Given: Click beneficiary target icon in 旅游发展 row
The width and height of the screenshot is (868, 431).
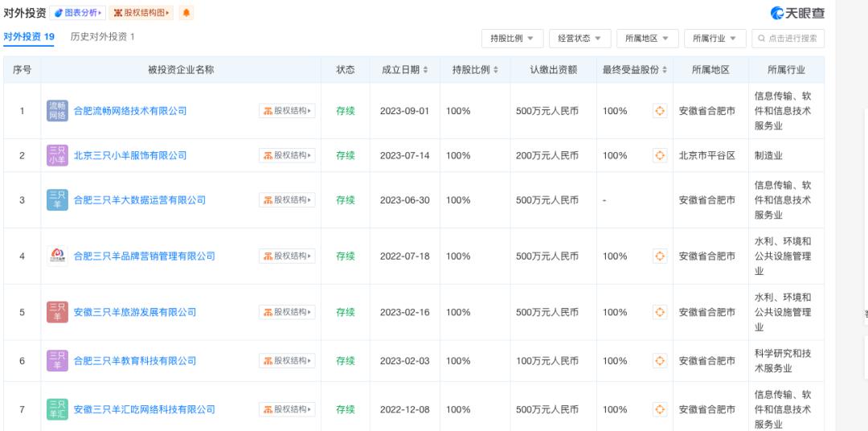Looking at the screenshot, I should pos(660,312).
